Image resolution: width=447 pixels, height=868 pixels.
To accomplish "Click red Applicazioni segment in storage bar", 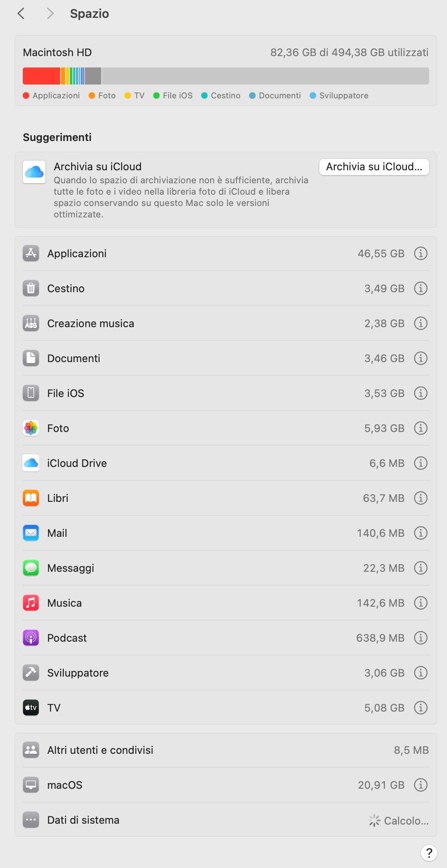I will click(x=41, y=76).
